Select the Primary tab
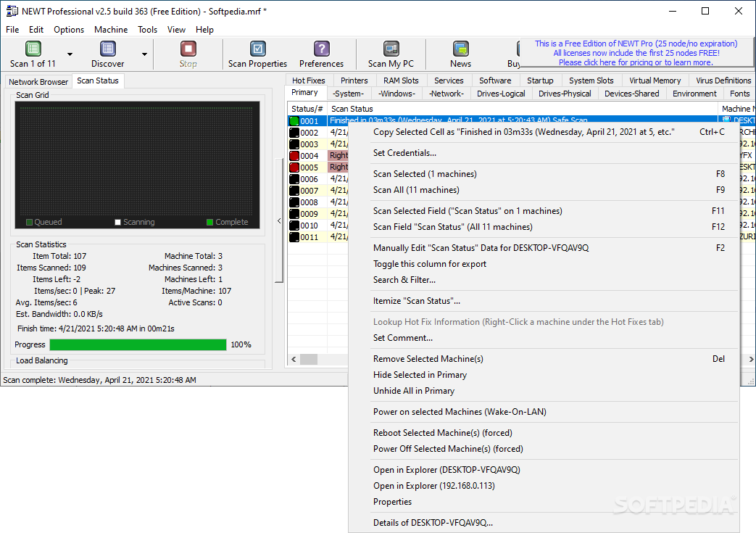756x533 pixels. [304, 93]
